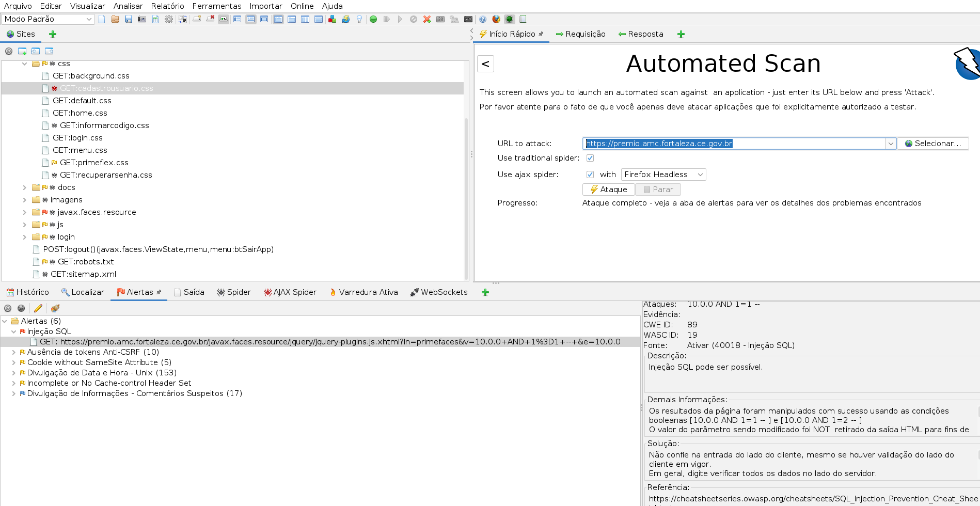Viewport: 980px width, 506px height.
Task: Switch to the AJAX Spider tab
Action: click(x=290, y=292)
